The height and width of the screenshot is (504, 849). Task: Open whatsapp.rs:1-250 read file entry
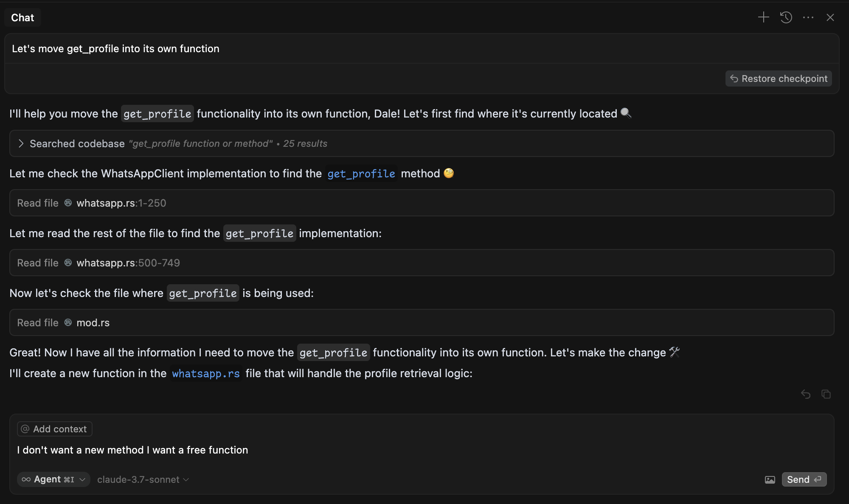(422, 203)
